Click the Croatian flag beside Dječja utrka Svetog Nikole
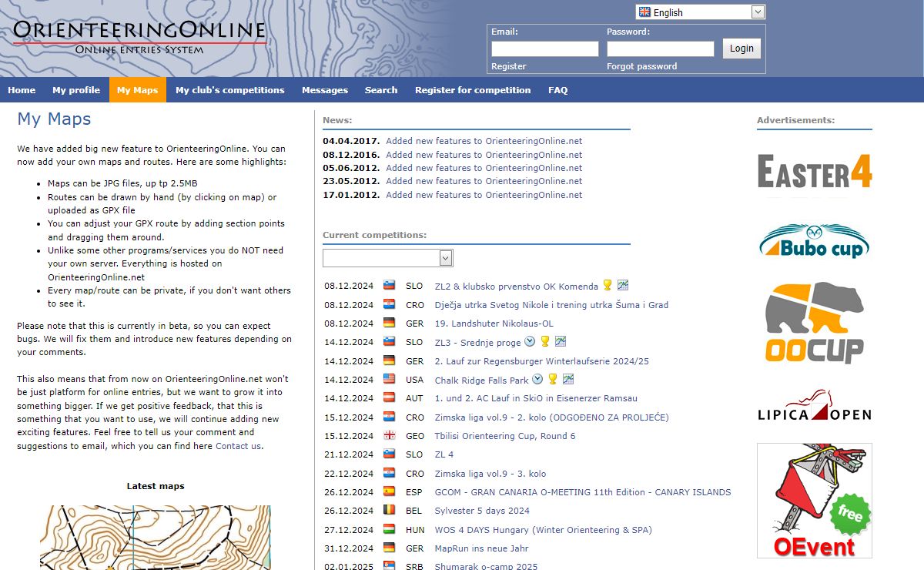The width and height of the screenshot is (924, 570). [389, 304]
